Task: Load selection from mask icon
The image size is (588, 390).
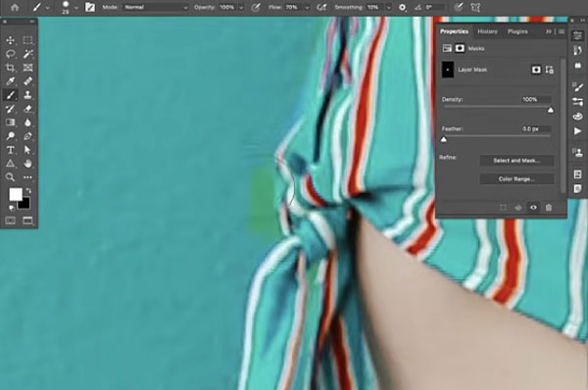Action: click(503, 208)
